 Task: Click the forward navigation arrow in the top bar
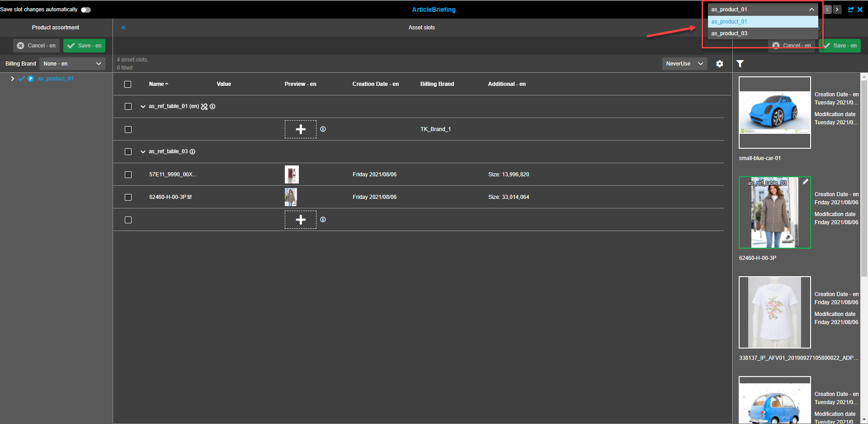(837, 9)
